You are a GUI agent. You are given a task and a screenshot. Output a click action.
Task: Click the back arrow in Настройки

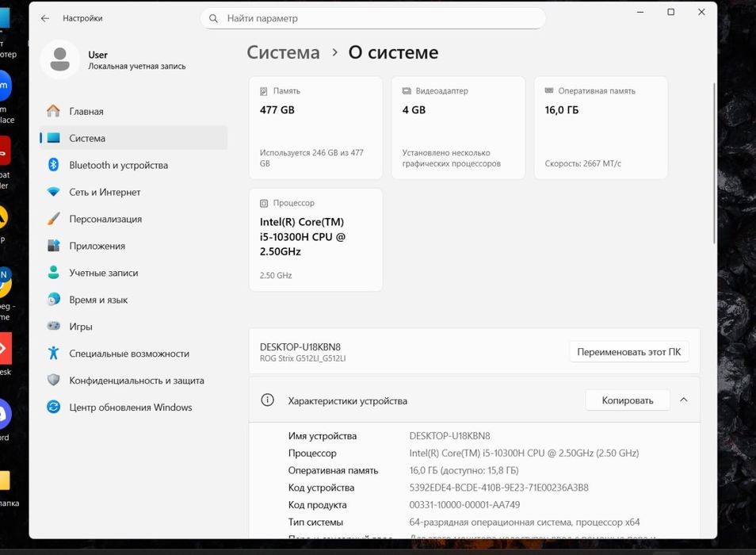[45, 18]
